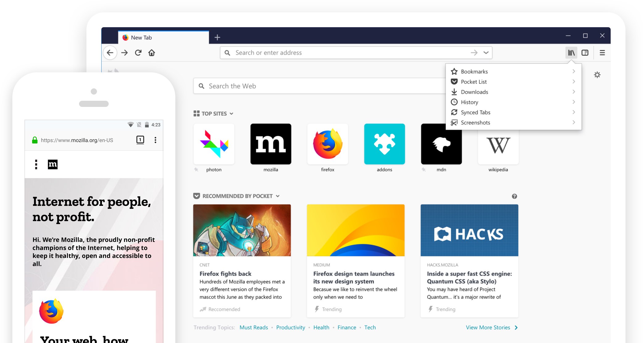The width and height of the screenshot is (644, 343).
Task: Open the mdn top site tile
Action: 441,144
